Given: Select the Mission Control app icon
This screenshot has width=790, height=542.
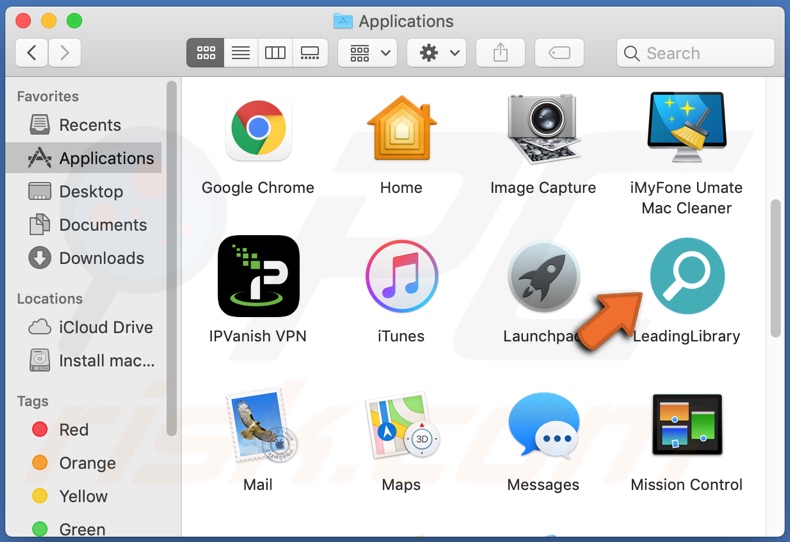Looking at the screenshot, I should (x=687, y=425).
